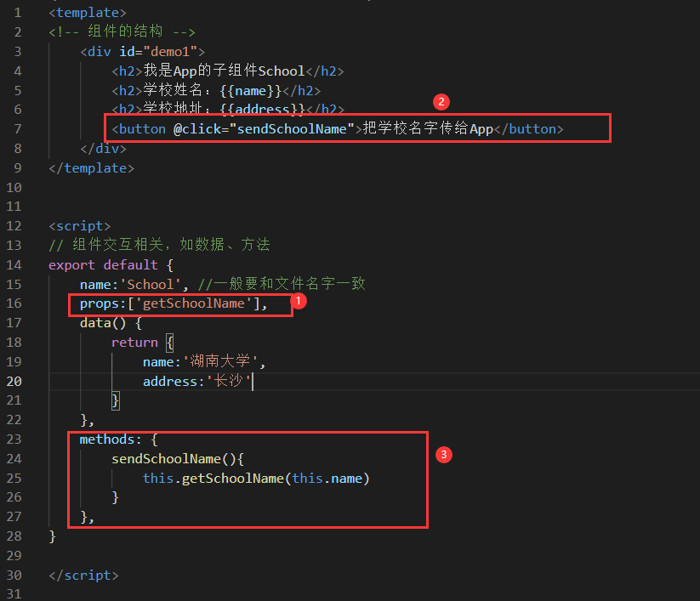Click the text '我是App的子组件School'
This screenshot has height=601, width=700.
[x=224, y=71]
